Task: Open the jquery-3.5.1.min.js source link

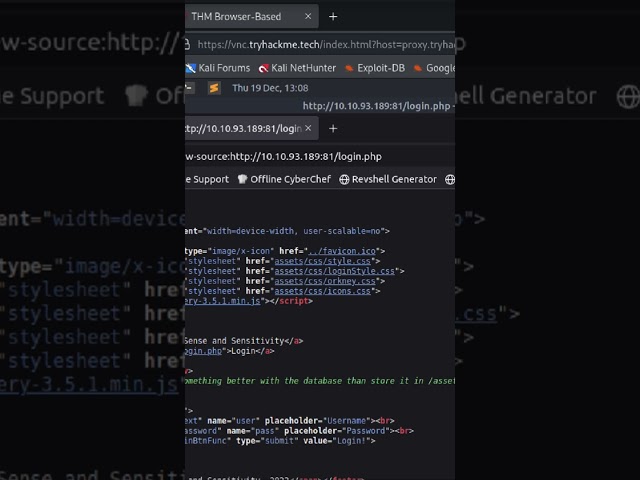Action: (222, 301)
